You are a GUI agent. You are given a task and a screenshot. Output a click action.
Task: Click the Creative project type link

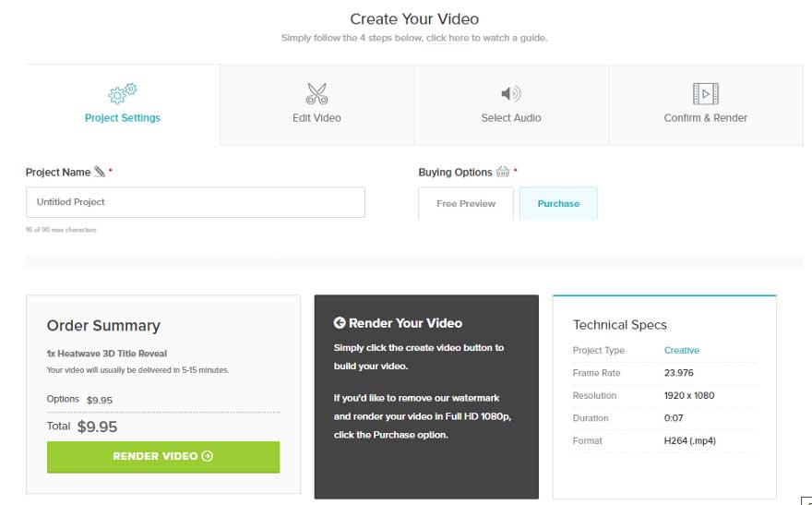[x=682, y=350]
